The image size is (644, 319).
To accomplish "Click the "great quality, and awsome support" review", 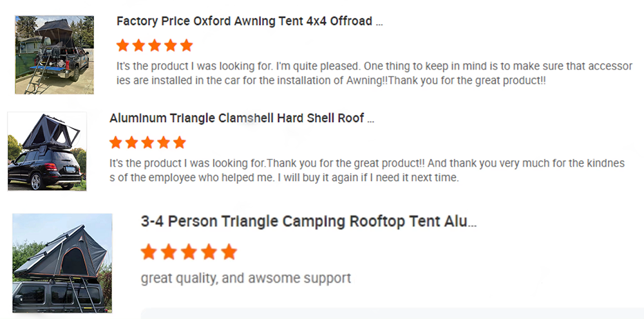I will [x=246, y=278].
